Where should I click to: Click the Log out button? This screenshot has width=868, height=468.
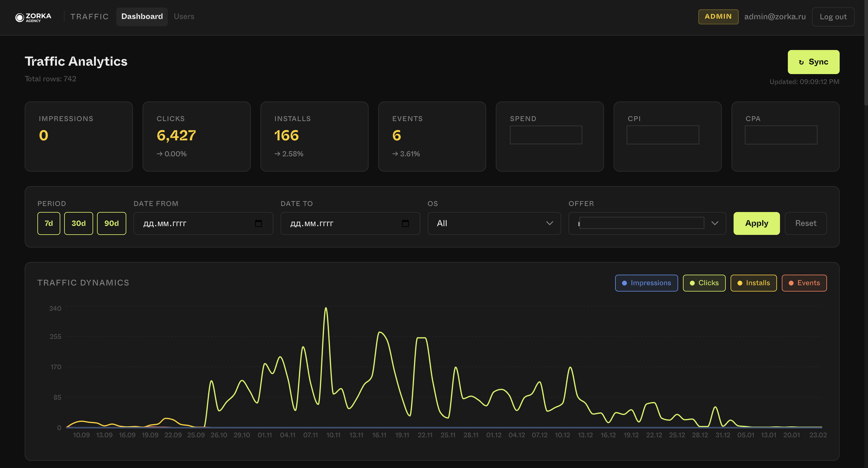click(833, 17)
